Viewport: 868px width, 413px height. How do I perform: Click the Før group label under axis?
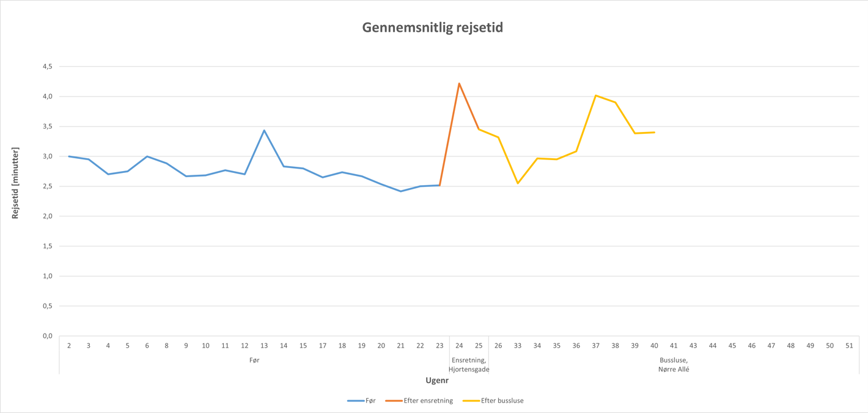(254, 360)
